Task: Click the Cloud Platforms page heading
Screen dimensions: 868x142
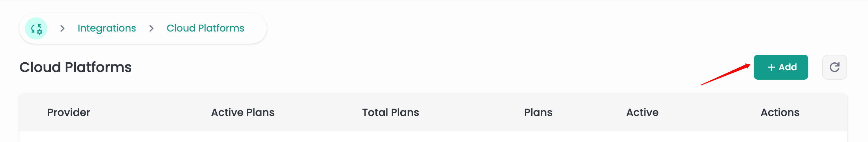Action: (75, 67)
